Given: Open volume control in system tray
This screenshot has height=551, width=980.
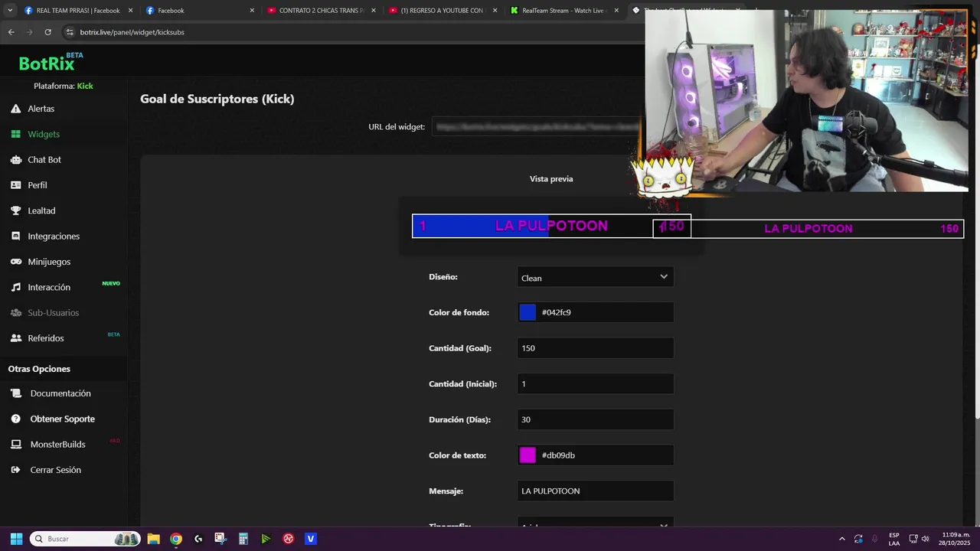Looking at the screenshot, I should [x=925, y=539].
